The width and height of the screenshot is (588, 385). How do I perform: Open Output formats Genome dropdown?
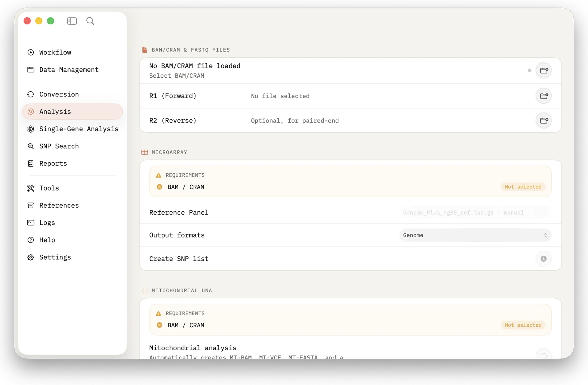[475, 235]
